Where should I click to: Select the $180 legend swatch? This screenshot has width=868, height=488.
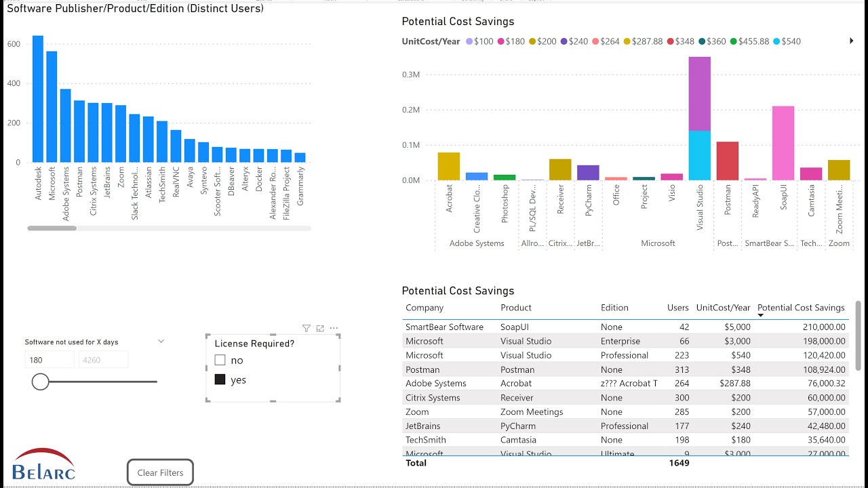pos(501,41)
